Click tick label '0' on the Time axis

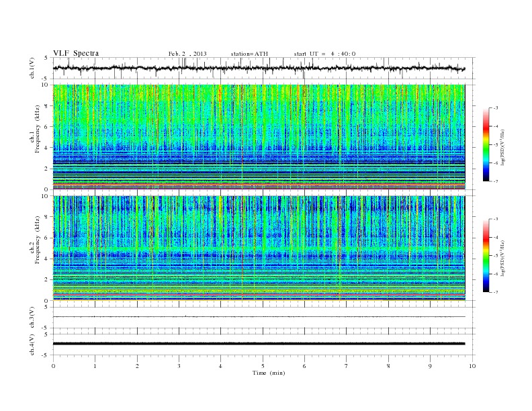click(53, 366)
